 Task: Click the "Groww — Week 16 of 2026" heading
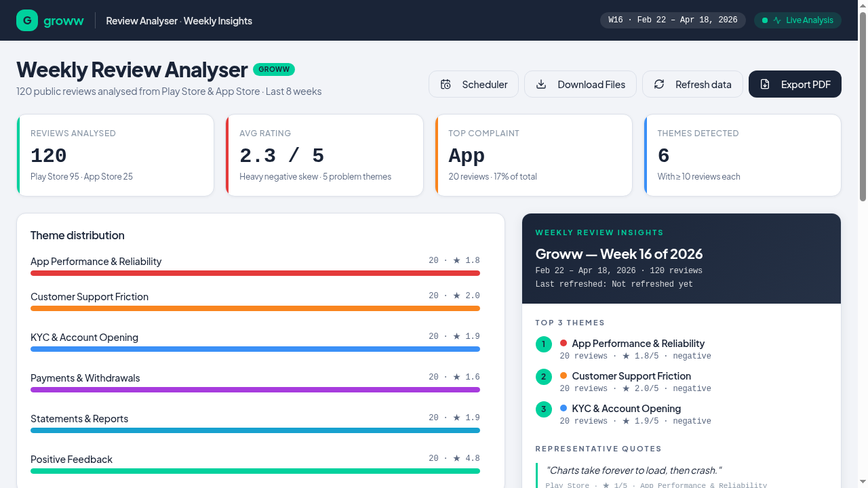619,254
